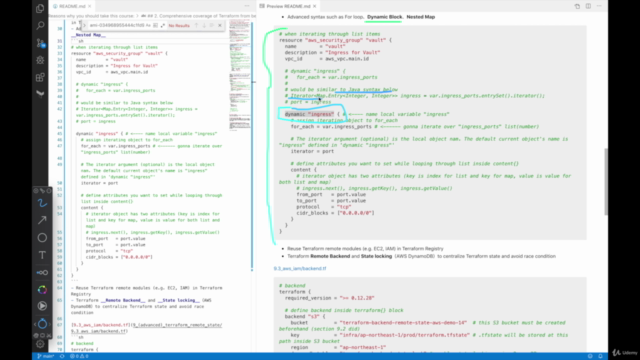The width and height of the screenshot is (640, 360).
Task: Click the preview pane vertical scrollbar
Action: (606, 182)
